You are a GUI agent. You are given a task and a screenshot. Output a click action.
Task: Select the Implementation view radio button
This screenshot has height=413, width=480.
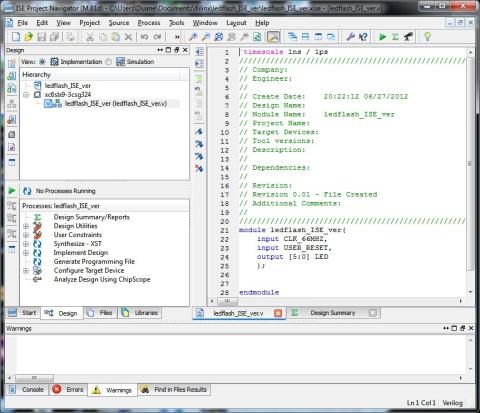pos(42,62)
